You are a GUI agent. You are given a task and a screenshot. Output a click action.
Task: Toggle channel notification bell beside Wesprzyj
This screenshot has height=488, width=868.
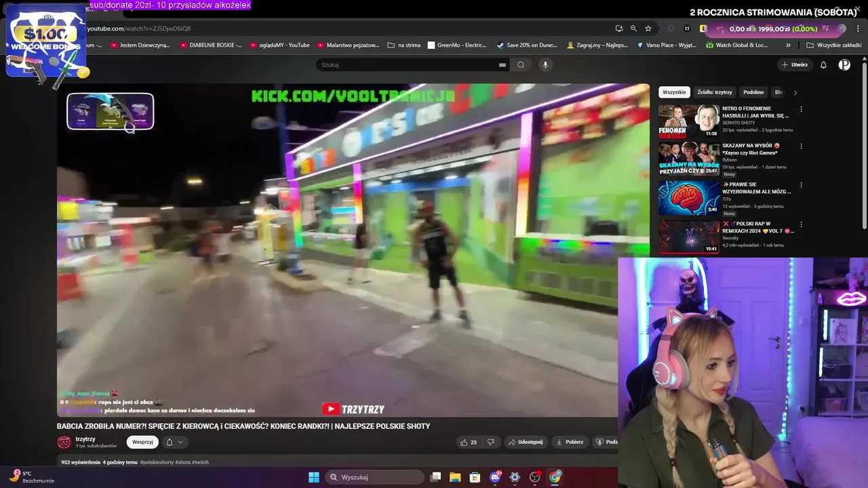pyautogui.click(x=170, y=442)
